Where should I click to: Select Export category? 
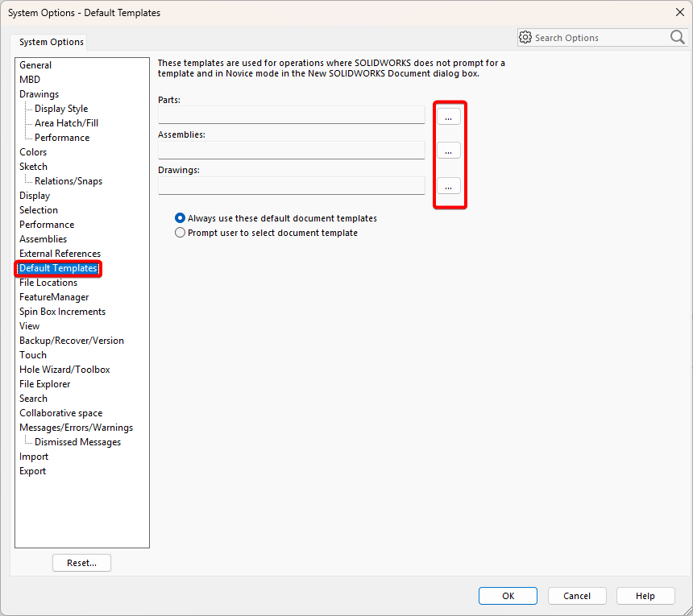pyautogui.click(x=32, y=471)
